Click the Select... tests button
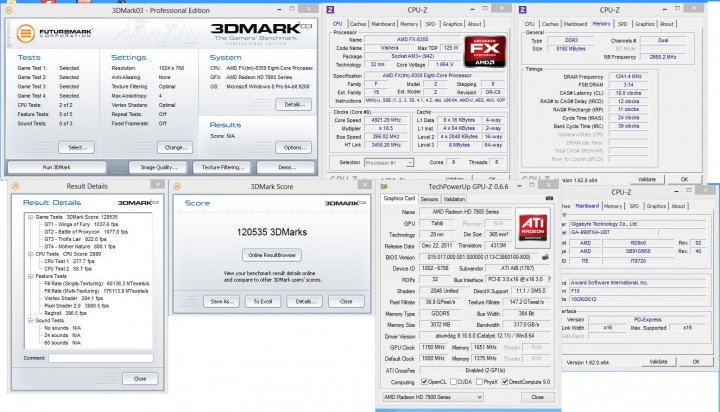 (76, 147)
